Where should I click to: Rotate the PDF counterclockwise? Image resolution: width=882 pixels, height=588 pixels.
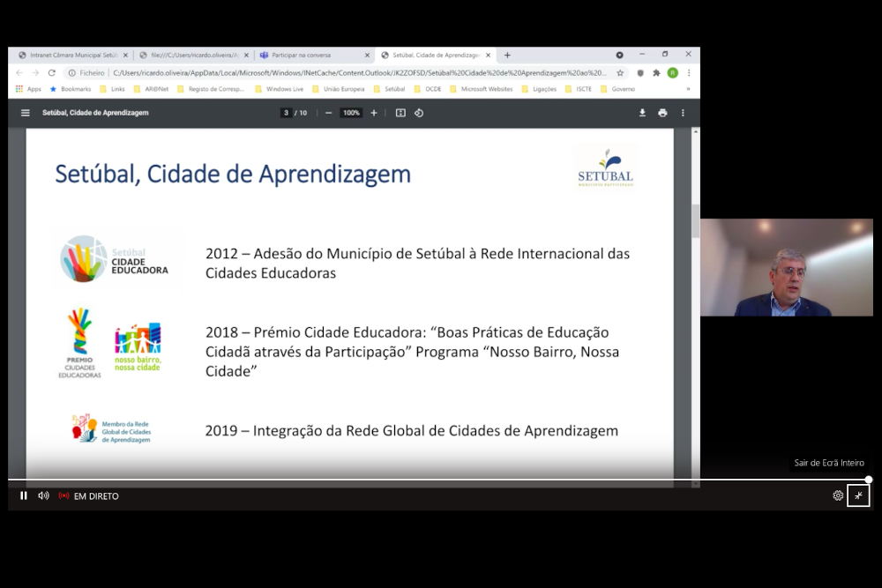click(x=419, y=113)
